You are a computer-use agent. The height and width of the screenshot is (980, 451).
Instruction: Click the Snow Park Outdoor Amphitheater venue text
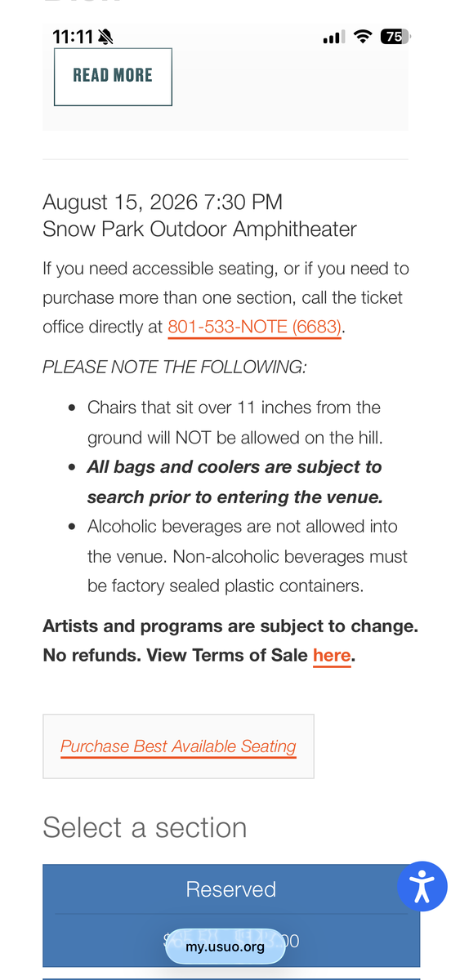pos(199,229)
